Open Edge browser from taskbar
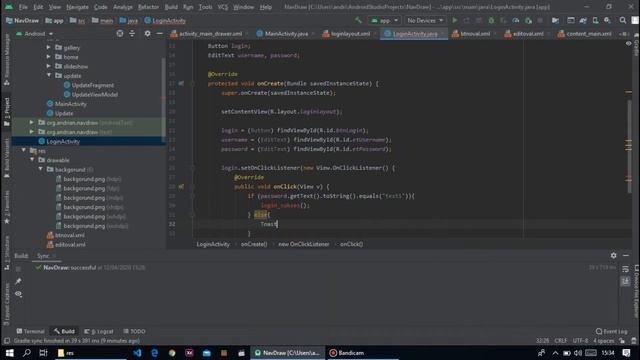This screenshot has height=360, width=640. pos(154,353)
